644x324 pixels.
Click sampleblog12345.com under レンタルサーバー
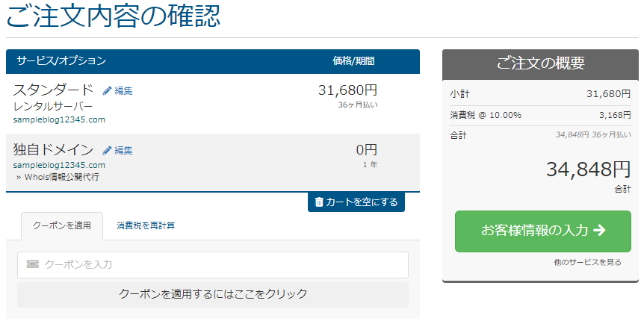[59, 120]
